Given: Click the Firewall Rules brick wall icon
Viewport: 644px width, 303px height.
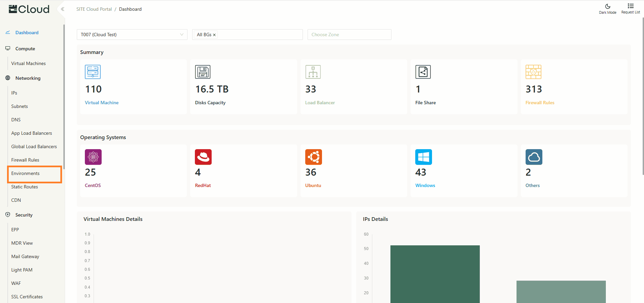Looking at the screenshot, I should (x=533, y=72).
